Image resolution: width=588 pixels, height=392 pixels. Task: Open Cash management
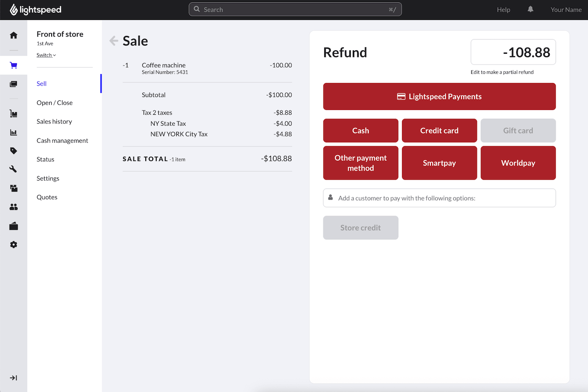(62, 140)
